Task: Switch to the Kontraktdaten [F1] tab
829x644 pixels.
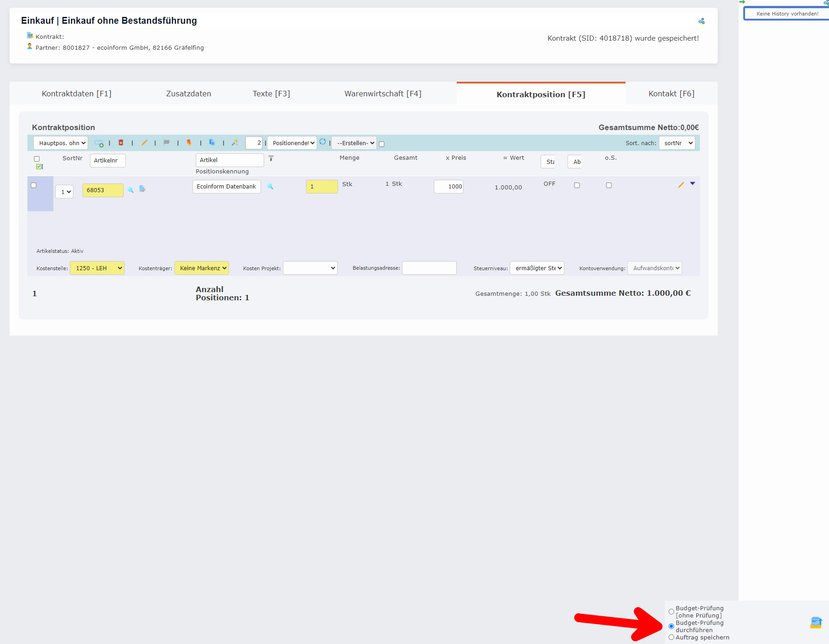Action: 77,94
